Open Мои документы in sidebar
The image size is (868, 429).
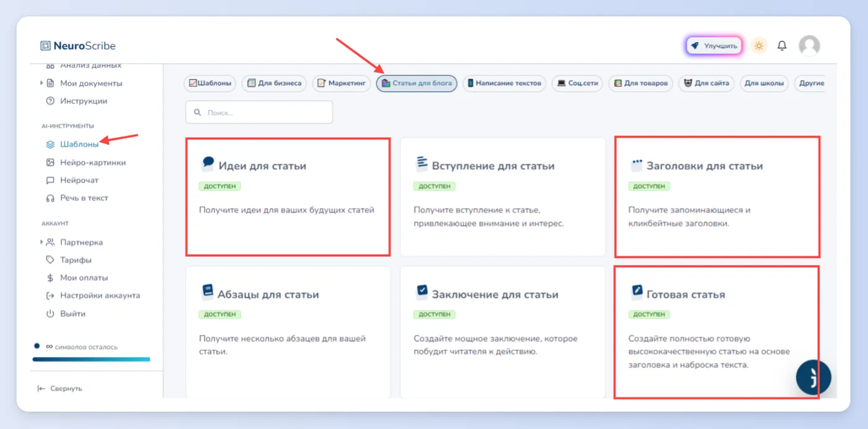pos(91,83)
